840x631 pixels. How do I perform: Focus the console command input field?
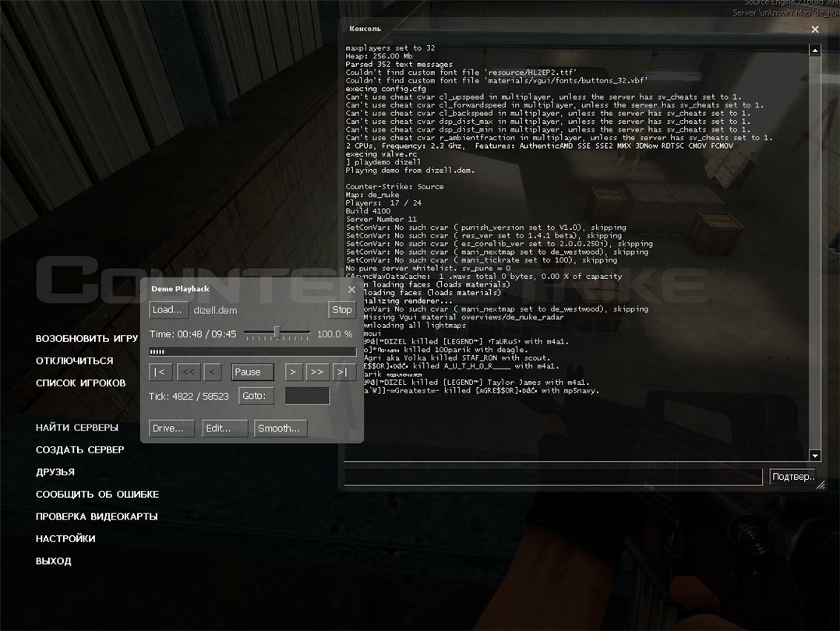click(553, 477)
